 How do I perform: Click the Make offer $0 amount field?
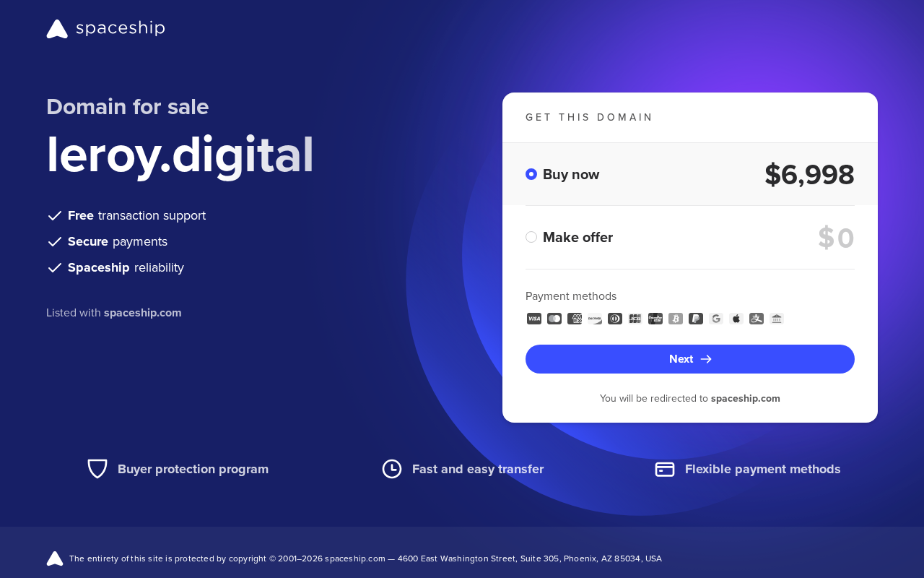pyautogui.click(x=836, y=238)
